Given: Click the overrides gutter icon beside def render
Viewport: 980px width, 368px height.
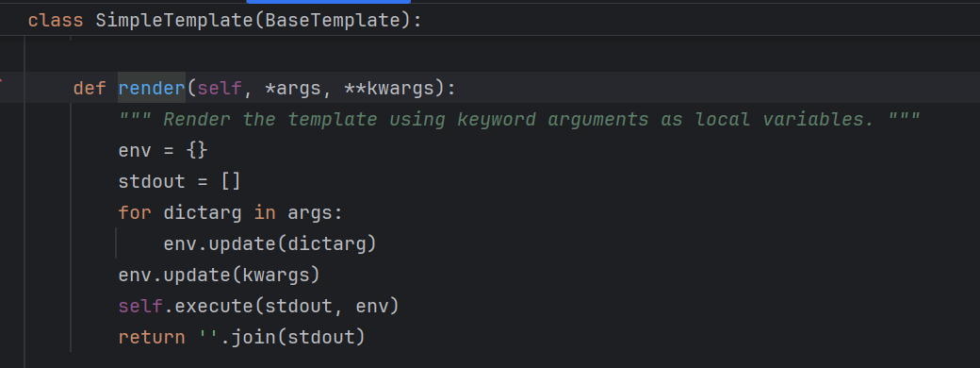Looking at the screenshot, I should [x=1, y=81].
